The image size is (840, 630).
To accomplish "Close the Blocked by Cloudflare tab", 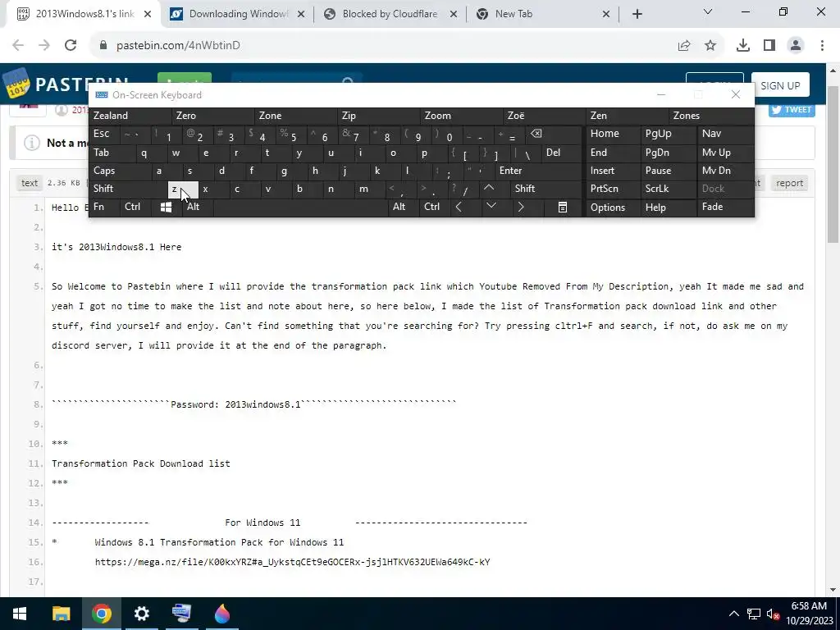I will 453,15.
